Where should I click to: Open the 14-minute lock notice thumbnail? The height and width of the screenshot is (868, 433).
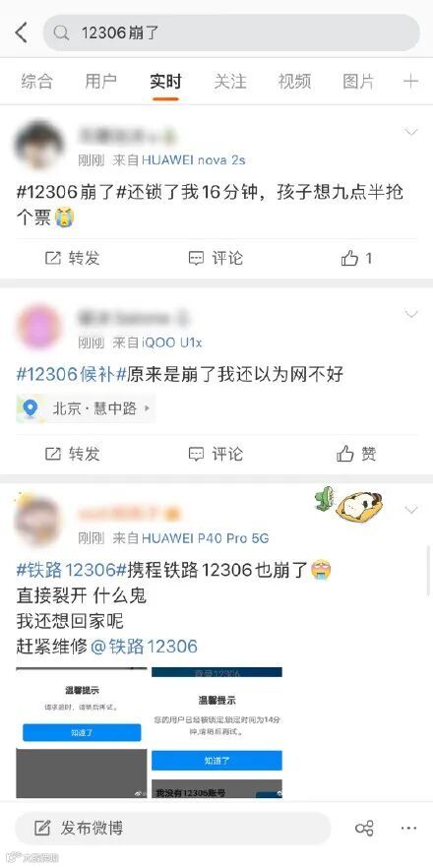216,732
